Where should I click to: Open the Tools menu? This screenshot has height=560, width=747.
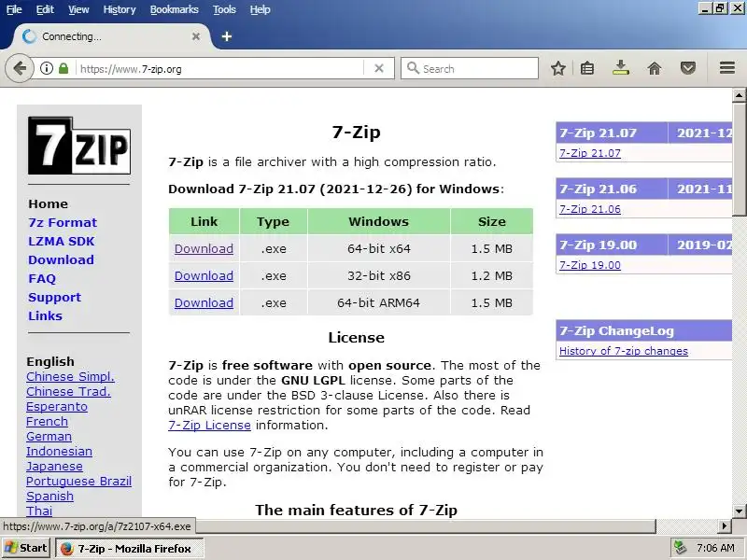pyautogui.click(x=224, y=9)
